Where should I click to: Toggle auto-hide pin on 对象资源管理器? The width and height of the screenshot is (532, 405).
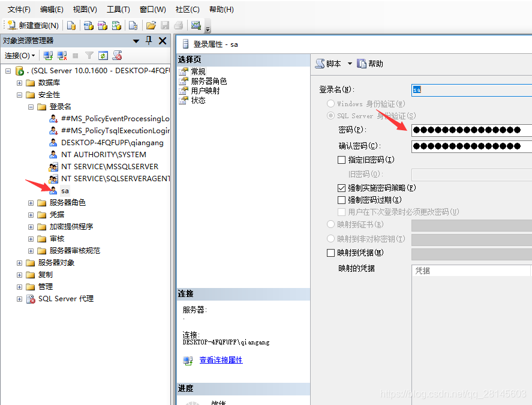click(x=149, y=41)
